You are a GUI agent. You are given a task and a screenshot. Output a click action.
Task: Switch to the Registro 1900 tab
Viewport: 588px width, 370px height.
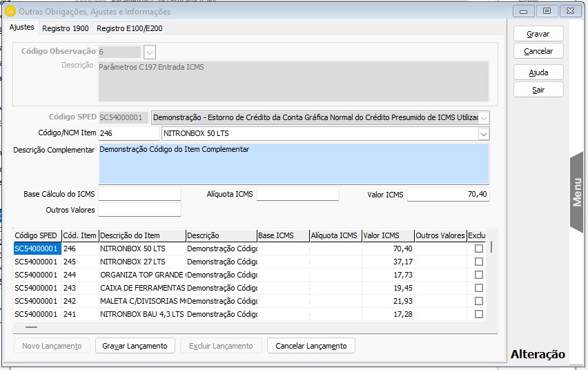click(65, 28)
